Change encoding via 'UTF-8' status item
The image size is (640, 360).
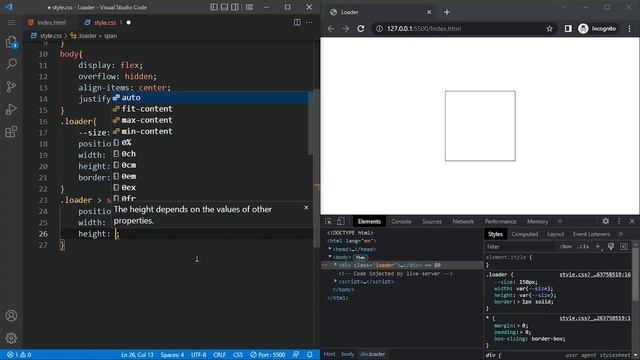(x=199, y=355)
